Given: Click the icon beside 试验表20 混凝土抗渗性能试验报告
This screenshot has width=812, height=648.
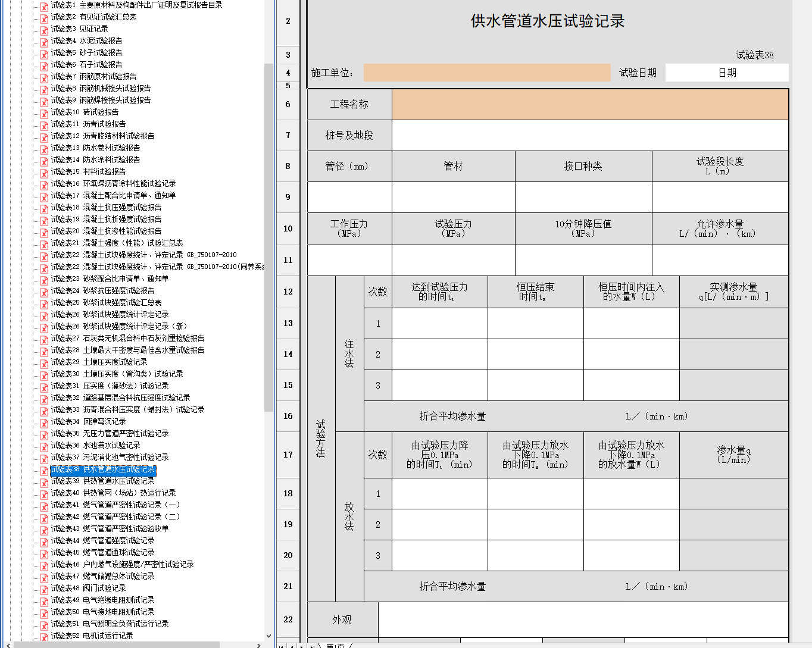Looking at the screenshot, I should point(44,232).
